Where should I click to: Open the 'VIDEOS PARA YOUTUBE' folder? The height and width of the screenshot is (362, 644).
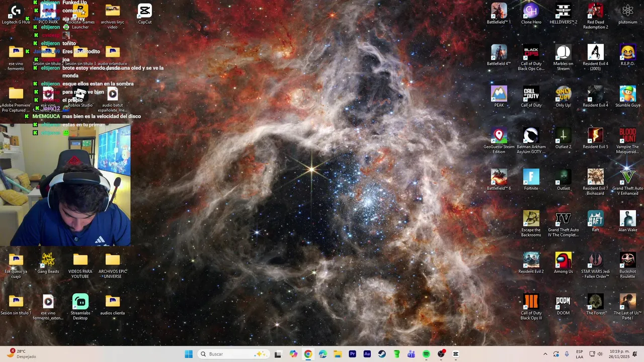(x=80, y=265)
